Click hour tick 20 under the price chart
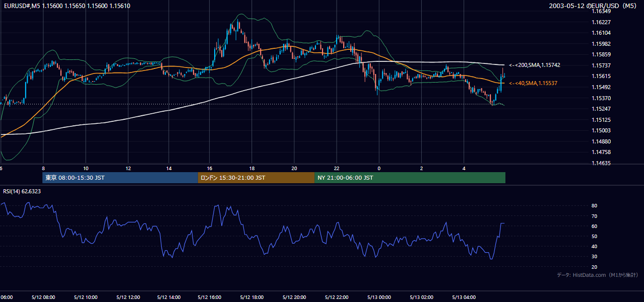 (x=294, y=169)
